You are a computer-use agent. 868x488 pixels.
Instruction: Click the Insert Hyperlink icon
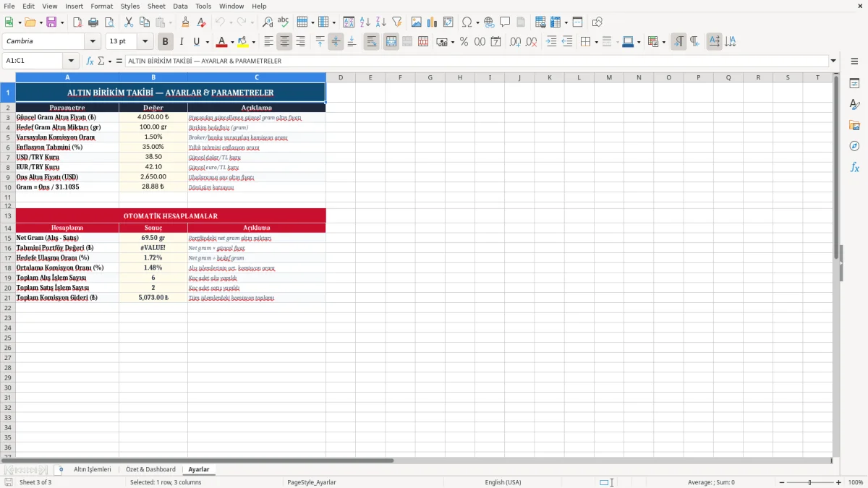489,22
